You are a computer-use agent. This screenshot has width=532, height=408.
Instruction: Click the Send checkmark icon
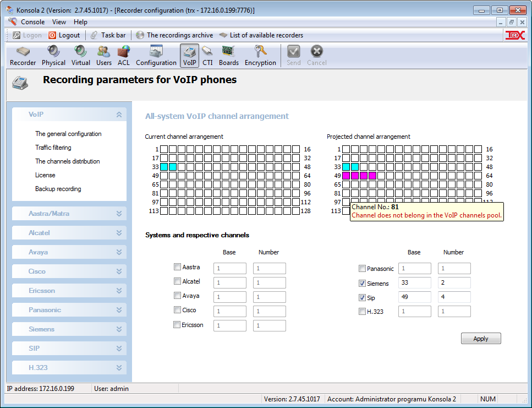(x=293, y=52)
